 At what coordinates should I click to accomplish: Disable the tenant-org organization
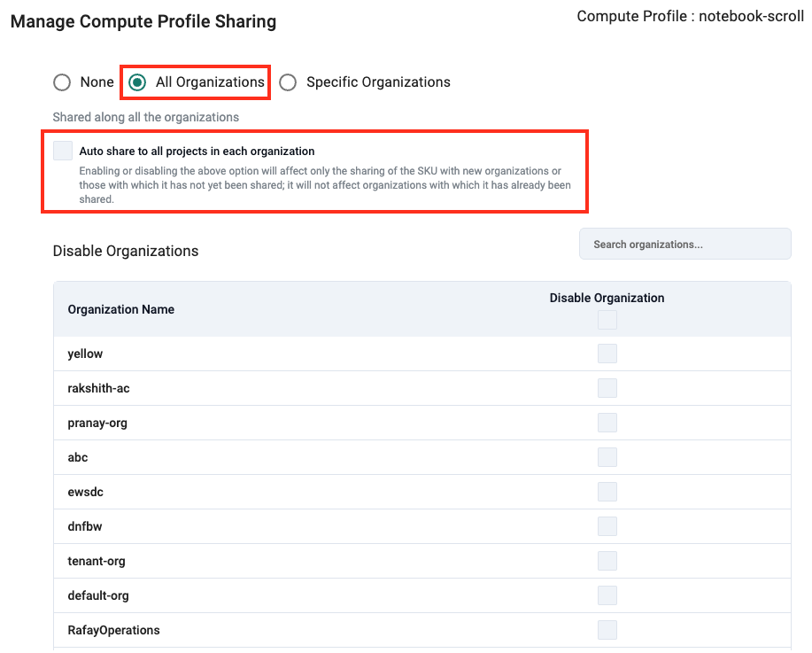click(x=607, y=561)
